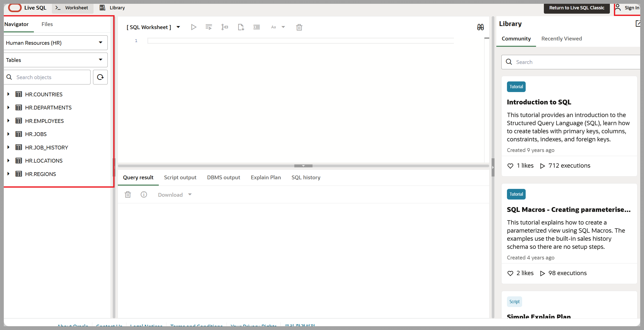The width and height of the screenshot is (644, 330).
Task: Like the SQL Macros tutorial via heart icon
Action: [510, 273]
